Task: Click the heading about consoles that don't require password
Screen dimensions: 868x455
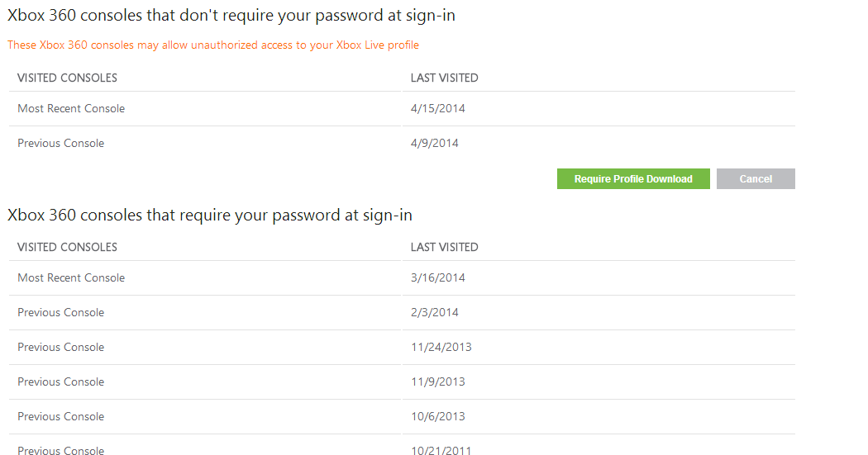Action: coord(231,16)
